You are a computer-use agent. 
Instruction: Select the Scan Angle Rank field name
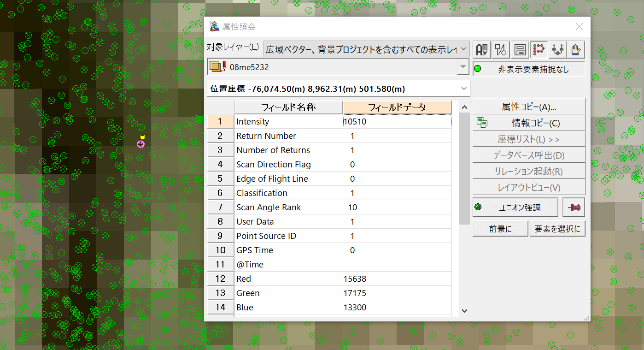click(x=269, y=208)
